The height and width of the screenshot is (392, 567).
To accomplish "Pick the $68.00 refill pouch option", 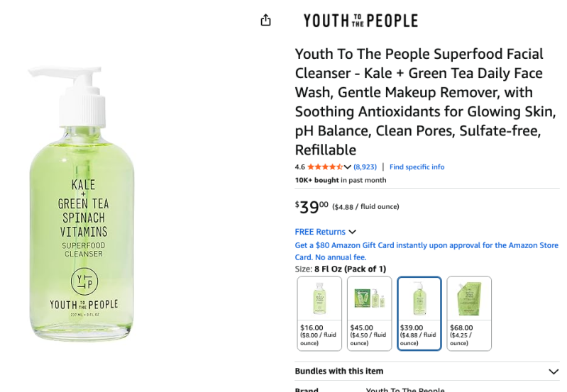I will pyautogui.click(x=469, y=313).
